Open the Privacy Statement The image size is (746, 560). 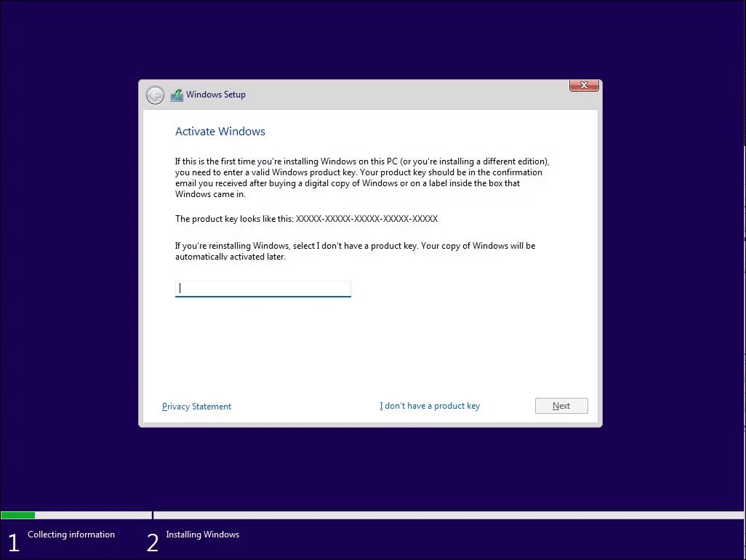click(196, 406)
